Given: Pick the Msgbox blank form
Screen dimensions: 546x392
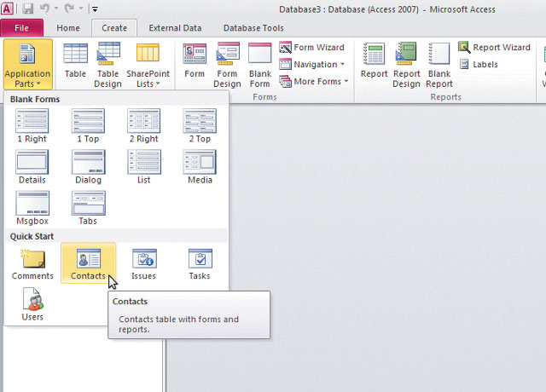Looking at the screenshot, I should pos(32,208).
